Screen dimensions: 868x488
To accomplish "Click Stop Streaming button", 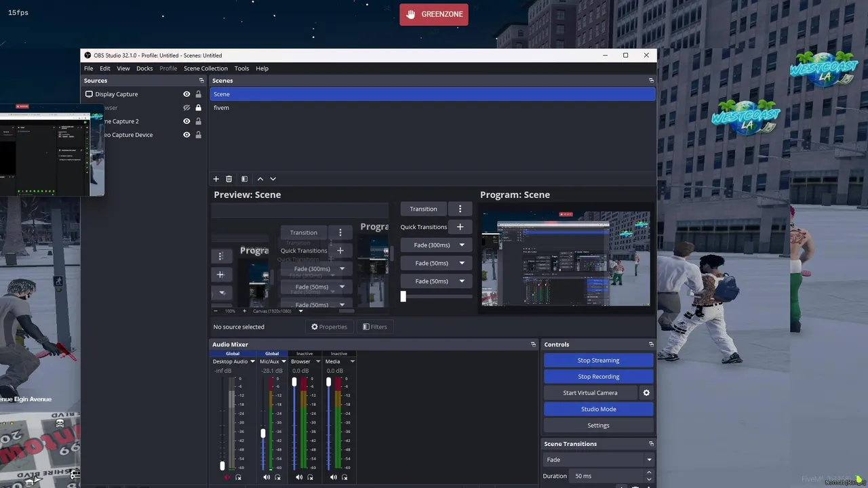I will (x=598, y=361).
